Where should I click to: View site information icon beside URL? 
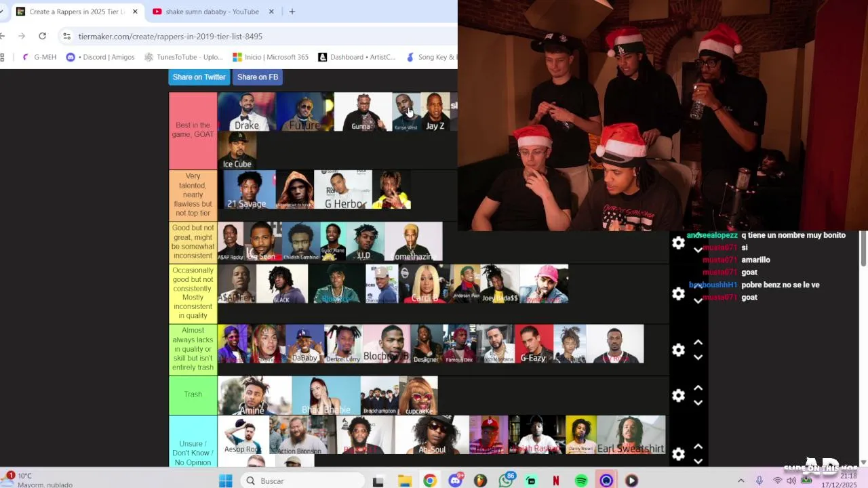click(66, 36)
